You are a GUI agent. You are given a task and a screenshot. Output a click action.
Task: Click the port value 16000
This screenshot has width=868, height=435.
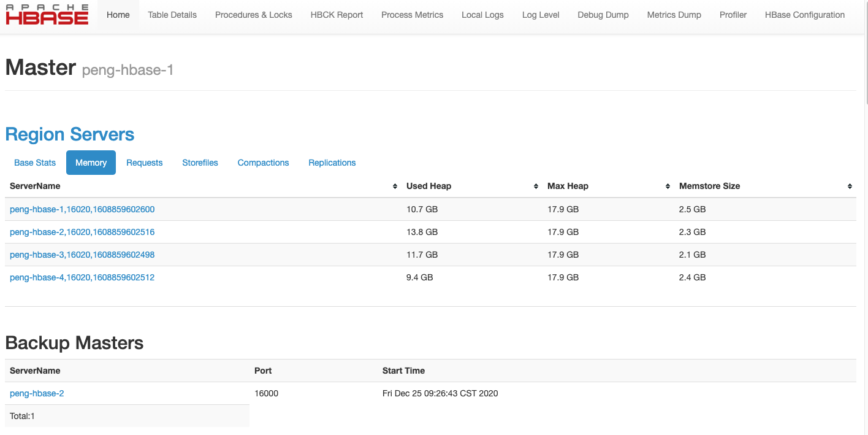click(x=266, y=393)
